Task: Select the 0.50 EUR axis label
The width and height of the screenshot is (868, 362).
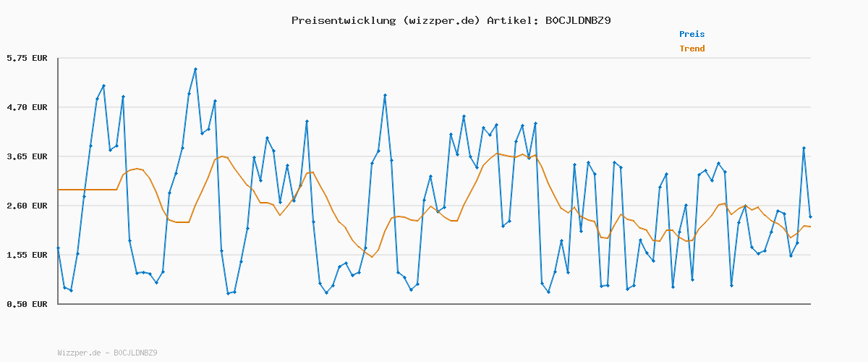Action: [27, 304]
